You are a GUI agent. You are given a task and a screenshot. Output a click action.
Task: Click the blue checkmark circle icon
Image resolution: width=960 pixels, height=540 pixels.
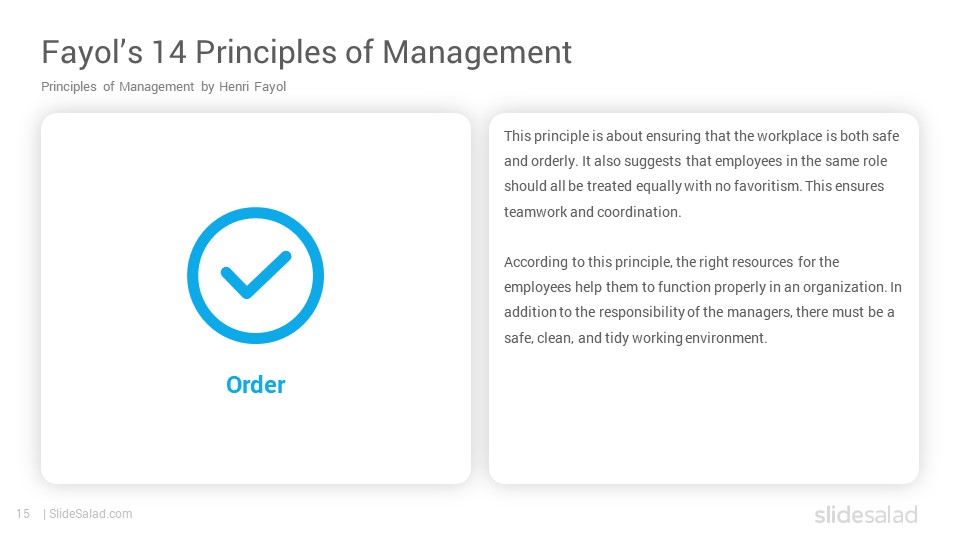255,276
